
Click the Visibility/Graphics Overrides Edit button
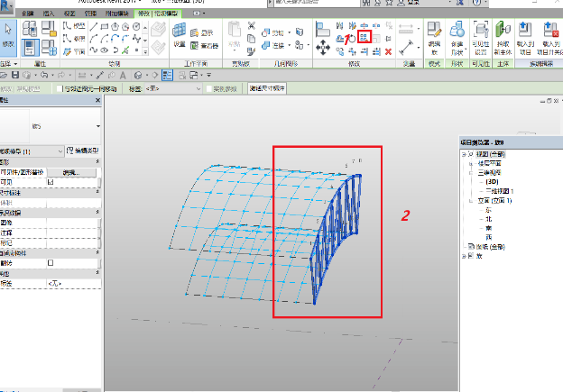[x=71, y=172]
